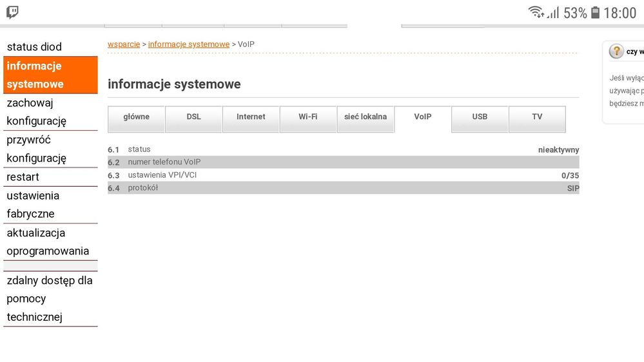The width and height of the screenshot is (644, 362).
Task: Switch to the DSL tab
Action: (x=193, y=119)
